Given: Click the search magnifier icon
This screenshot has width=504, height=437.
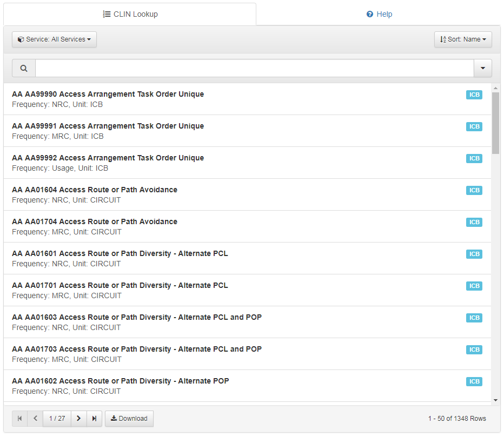Looking at the screenshot, I should [x=24, y=69].
